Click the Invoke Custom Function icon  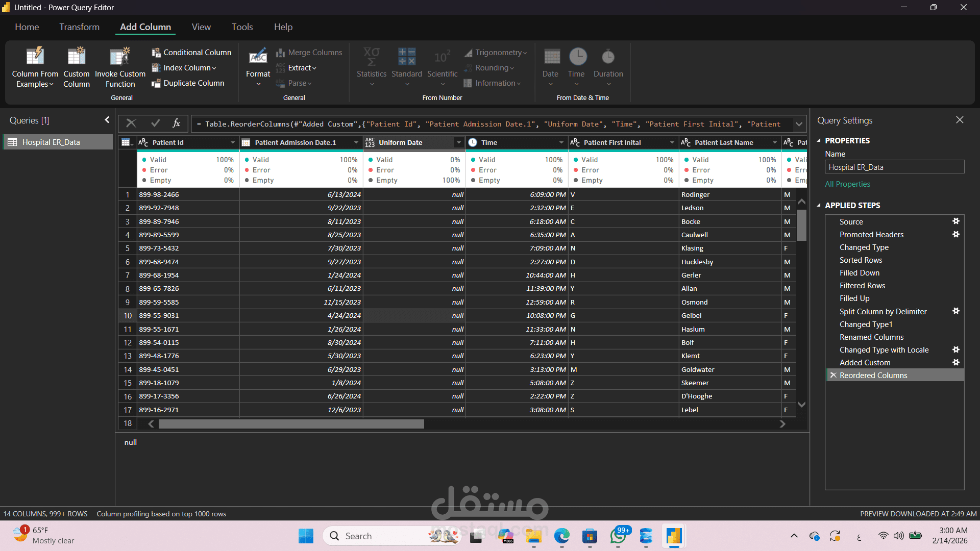click(x=120, y=57)
